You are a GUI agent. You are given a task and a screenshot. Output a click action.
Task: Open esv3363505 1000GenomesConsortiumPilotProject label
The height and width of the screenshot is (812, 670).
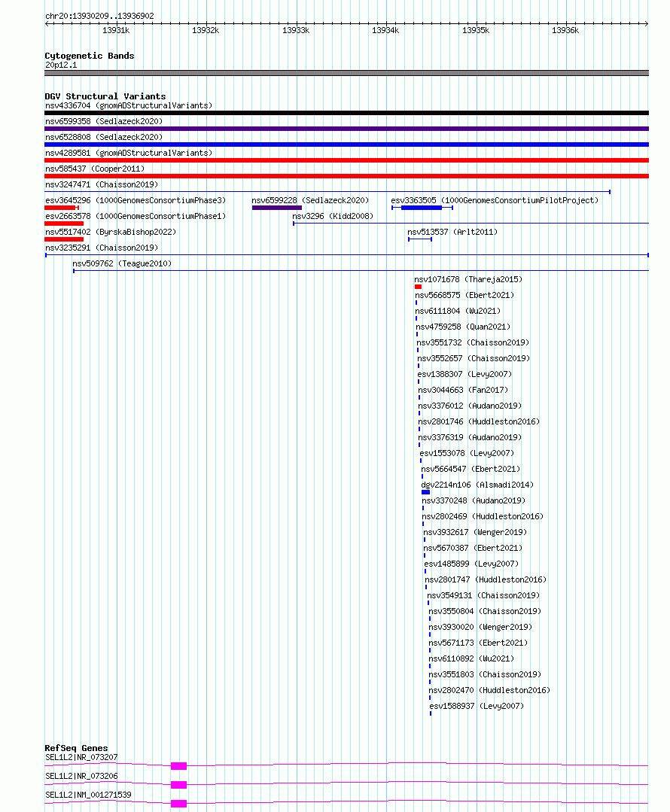(495, 200)
